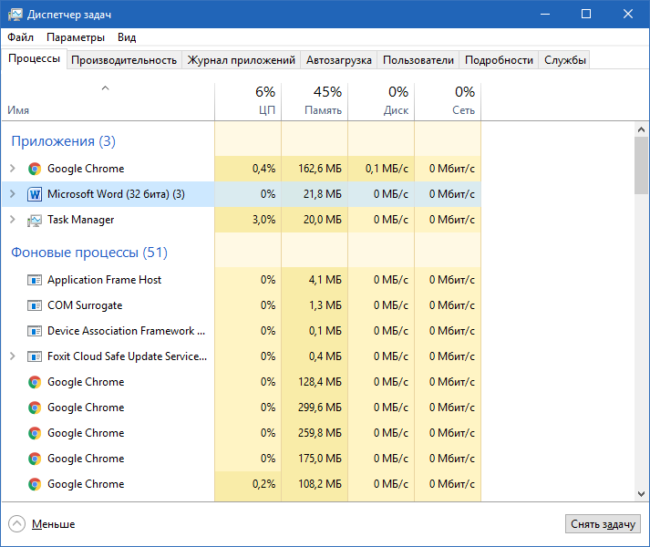Click the COM Surrogate process icon
Image resolution: width=650 pixels, height=547 pixels.
[34, 305]
